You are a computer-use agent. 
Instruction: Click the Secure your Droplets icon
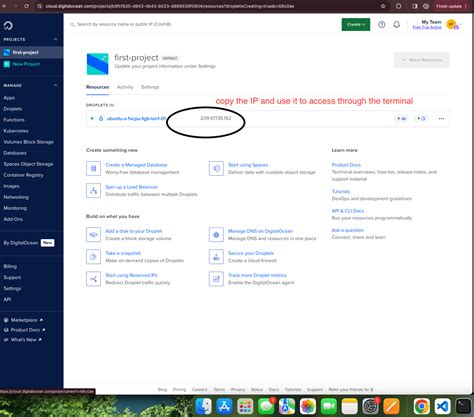[216, 257]
